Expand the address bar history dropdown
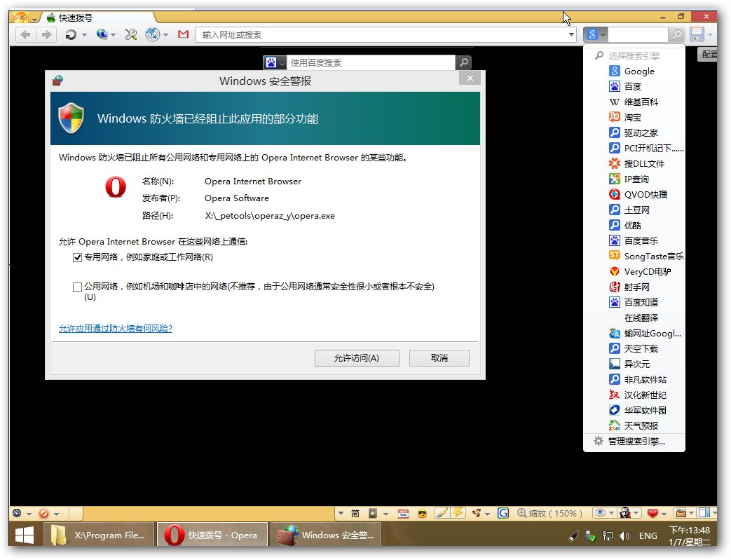The image size is (731, 560). pyautogui.click(x=572, y=34)
